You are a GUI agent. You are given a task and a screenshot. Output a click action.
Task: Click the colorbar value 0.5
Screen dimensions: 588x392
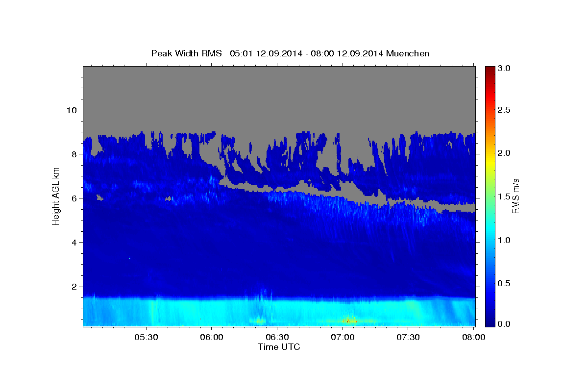(x=504, y=283)
